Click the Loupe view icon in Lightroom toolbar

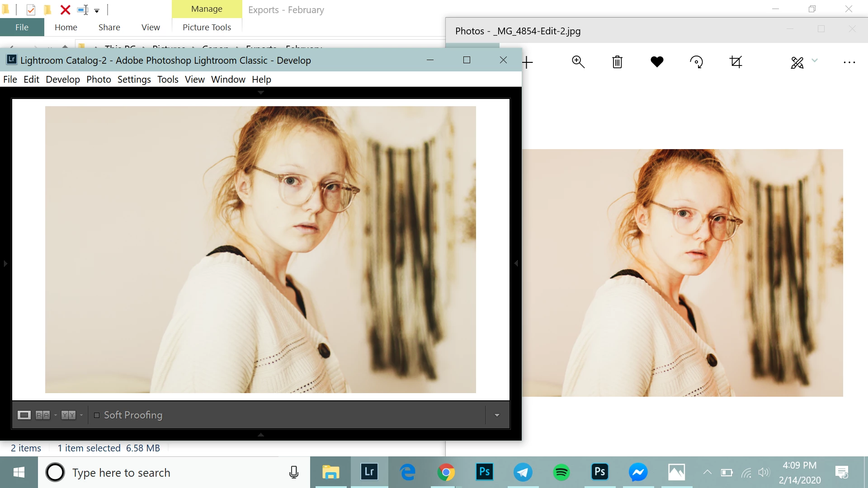tap(24, 415)
